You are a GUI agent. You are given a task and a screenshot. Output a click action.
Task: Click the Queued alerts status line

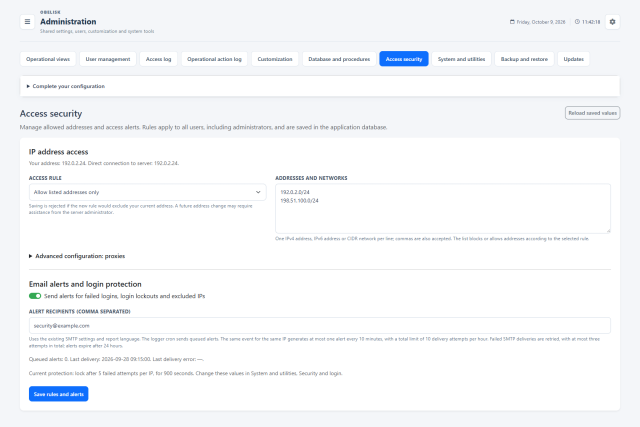tap(116, 359)
